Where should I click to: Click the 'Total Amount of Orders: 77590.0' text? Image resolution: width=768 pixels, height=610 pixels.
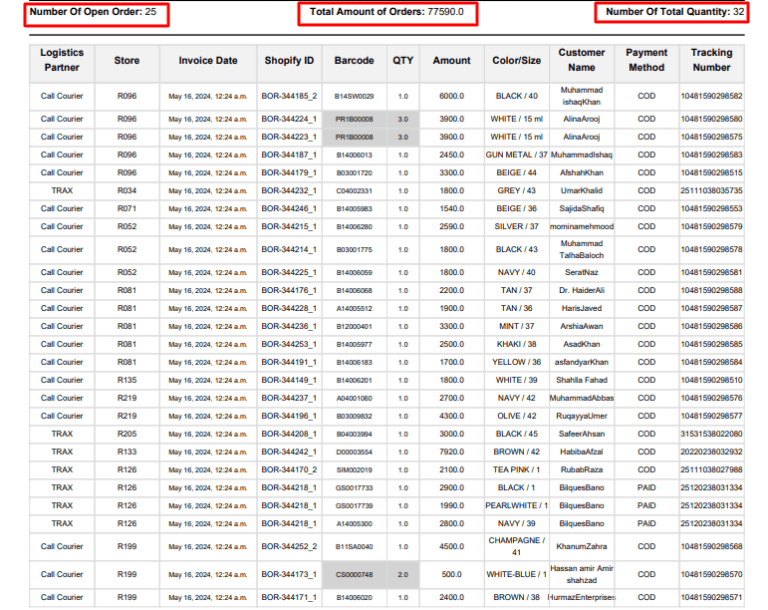tap(386, 12)
